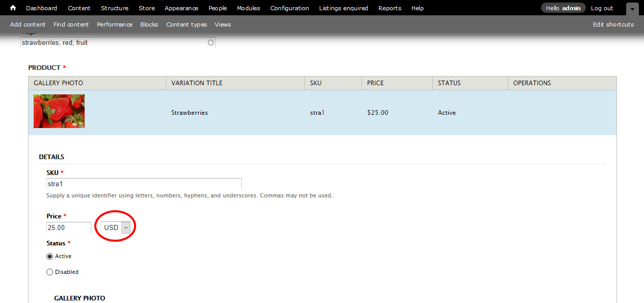Click the admin username link
The width and height of the screenshot is (644, 303).
(x=571, y=8)
